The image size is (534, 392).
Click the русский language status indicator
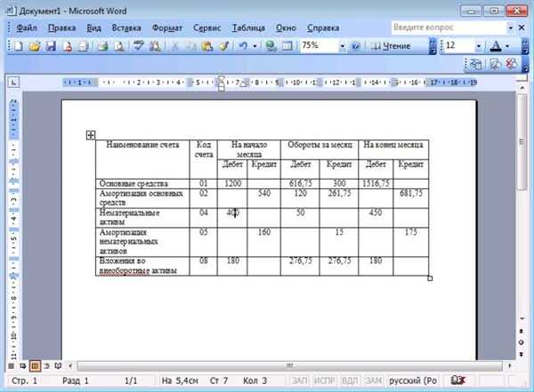click(x=413, y=380)
